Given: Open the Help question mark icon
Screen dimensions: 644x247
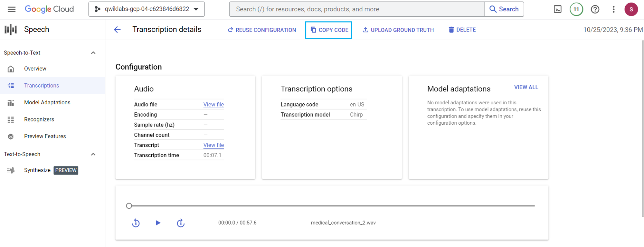Looking at the screenshot, I should click(x=595, y=9).
